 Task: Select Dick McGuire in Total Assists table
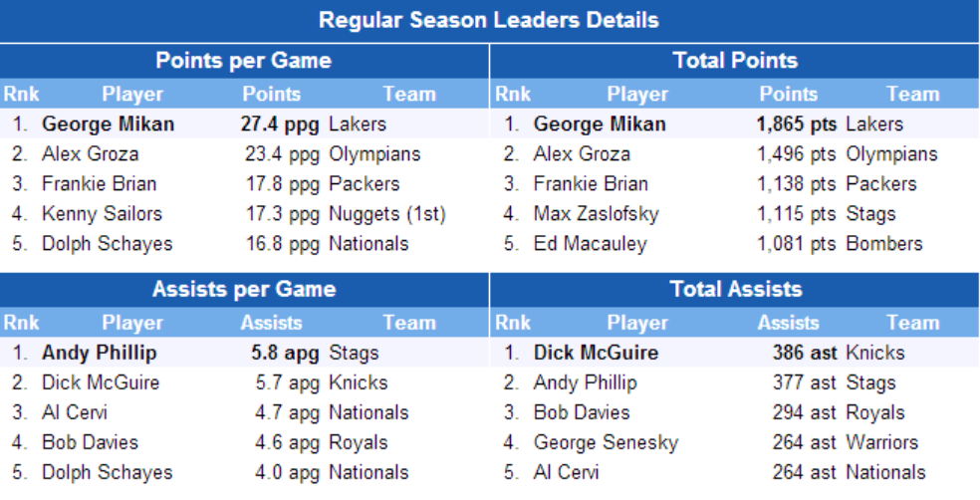point(596,353)
